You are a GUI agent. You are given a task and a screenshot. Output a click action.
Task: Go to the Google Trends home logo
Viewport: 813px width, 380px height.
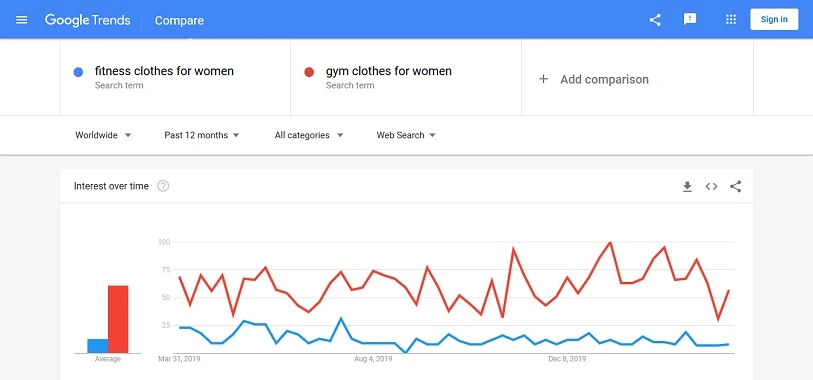[x=88, y=20]
